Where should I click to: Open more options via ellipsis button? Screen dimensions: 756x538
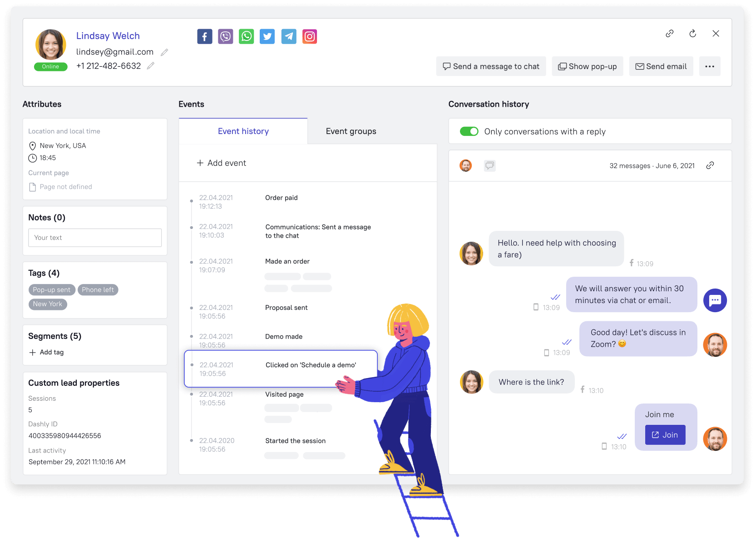tap(709, 66)
